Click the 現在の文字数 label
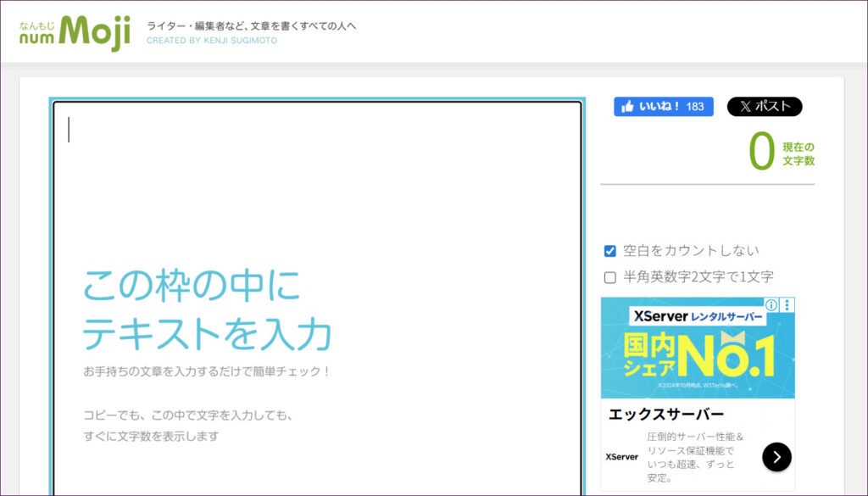The width and height of the screenshot is (868, 496). tap(798, 153)
